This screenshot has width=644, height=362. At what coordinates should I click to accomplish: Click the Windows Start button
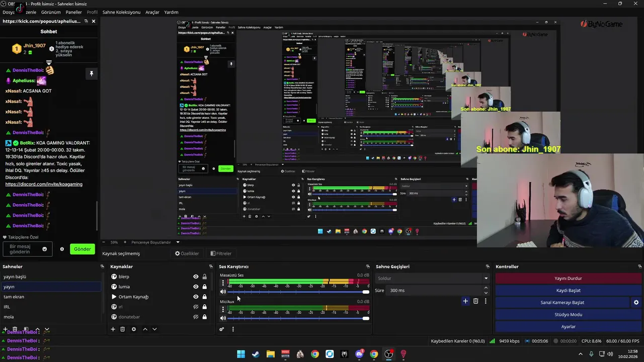pyautogui.click(x=241, y=354)
